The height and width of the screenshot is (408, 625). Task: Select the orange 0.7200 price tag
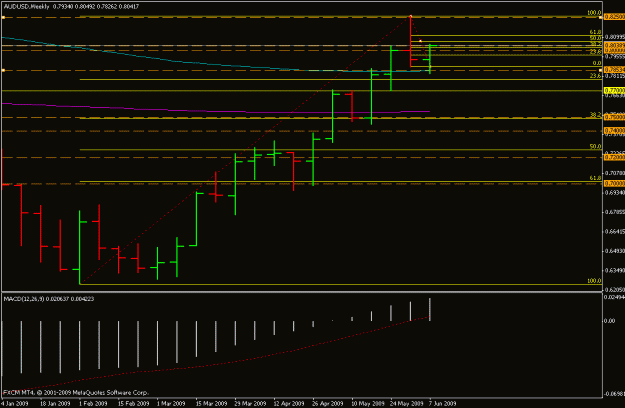(x=614, y=157)
